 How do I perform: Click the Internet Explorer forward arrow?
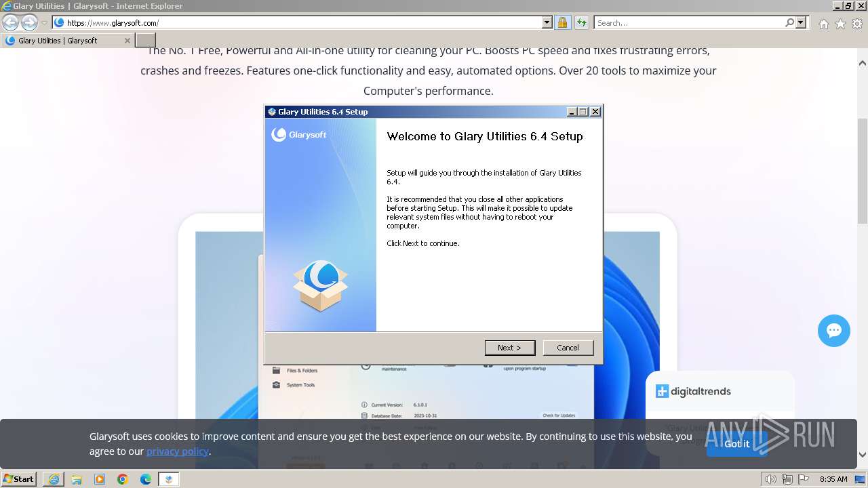(29, 22)
